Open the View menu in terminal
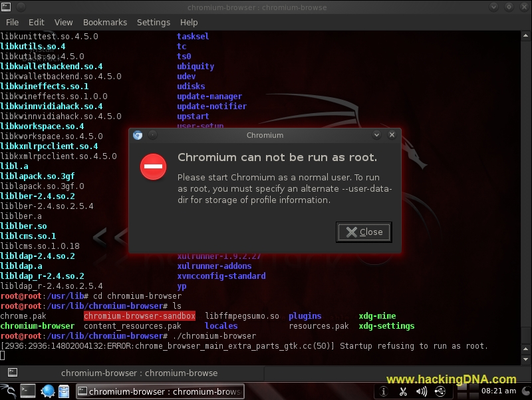 (63, 23)
